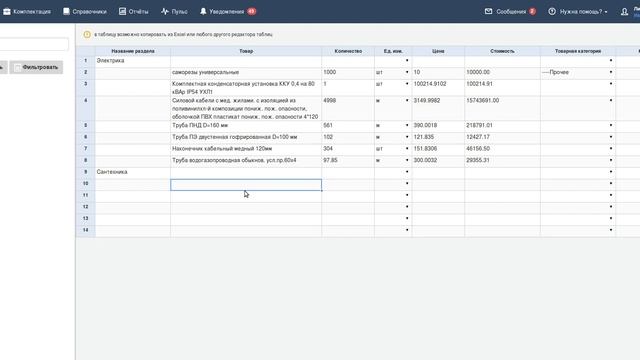This screenshot has height=360, width=640.
Task: Select quantity cell with 4998
Action: pos(348,109)
